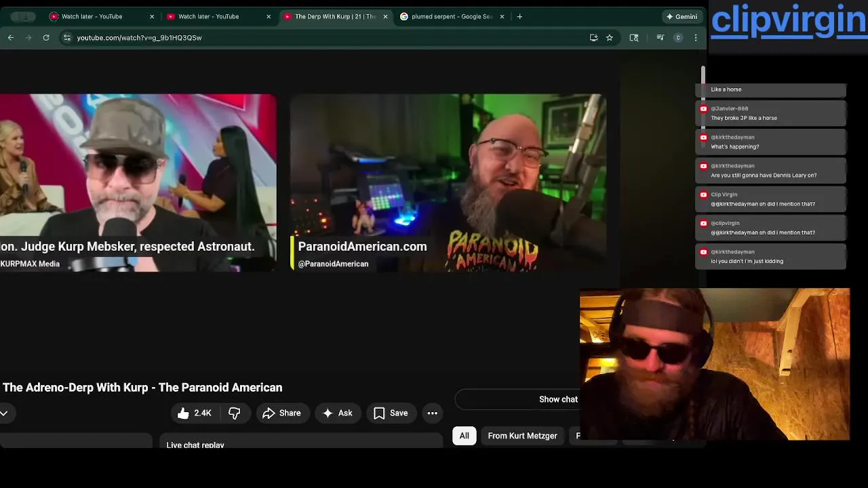Switch to second Watch later - YouTube tab
This screenshot has height=488, width=868.
click(x=218, y=16)
